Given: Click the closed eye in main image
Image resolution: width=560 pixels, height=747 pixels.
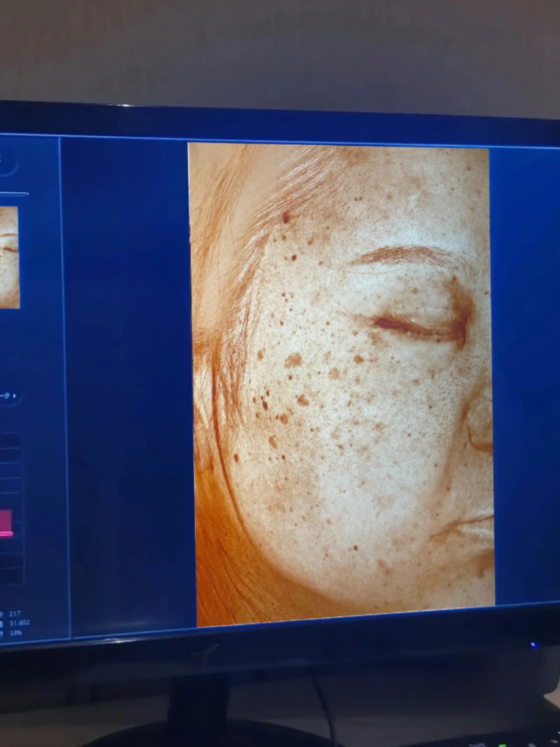Looking at the screenshot, I should click(414, 327).
